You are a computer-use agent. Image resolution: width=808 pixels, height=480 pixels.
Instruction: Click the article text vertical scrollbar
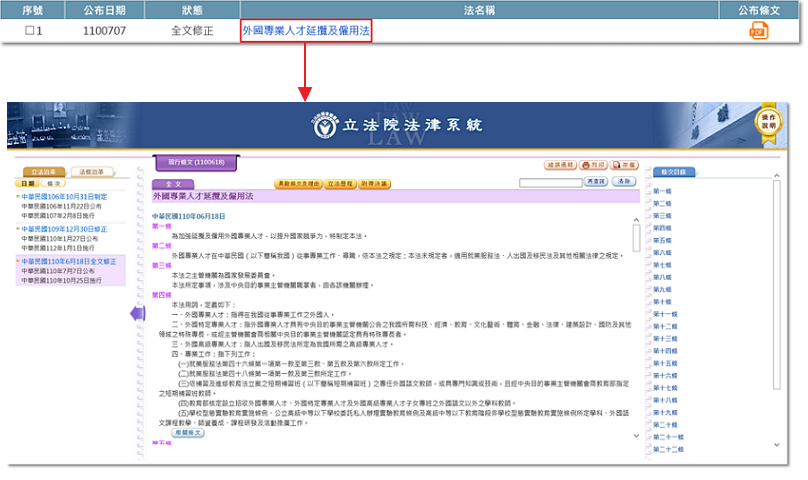pyautogui.click(x=637, y=330)
